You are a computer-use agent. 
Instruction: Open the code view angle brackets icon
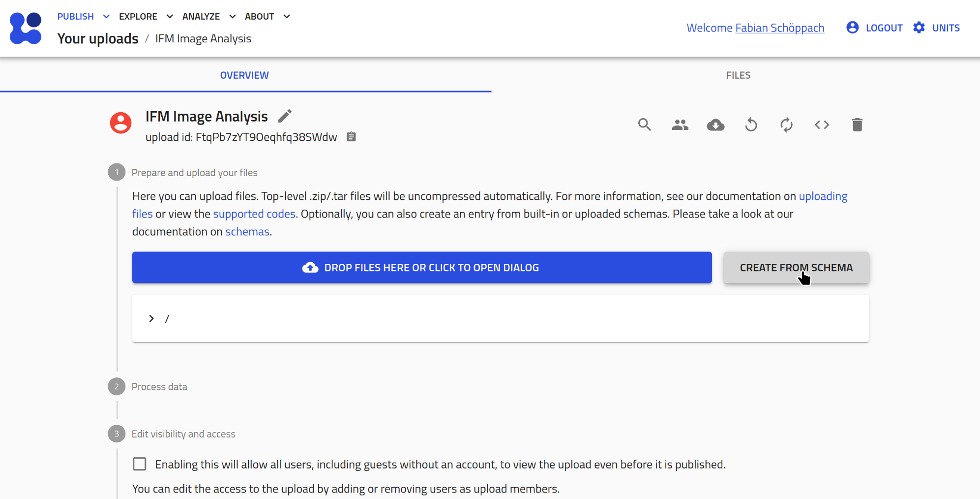[x=822, y=125]
